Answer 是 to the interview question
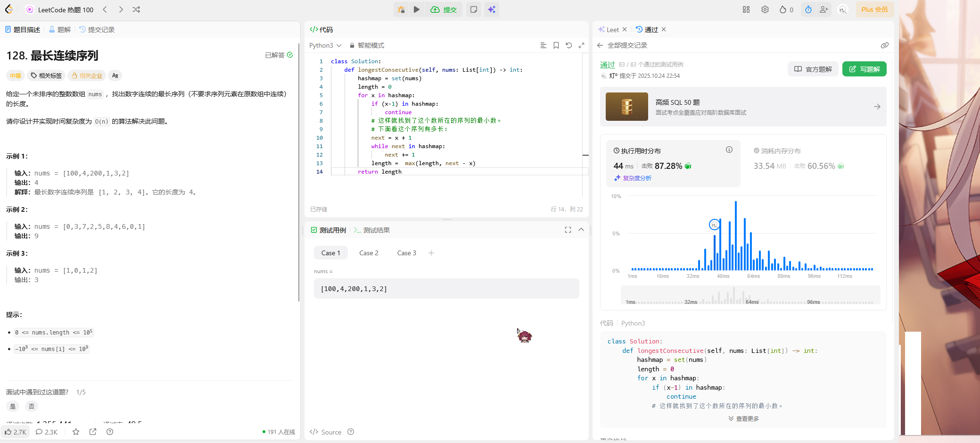 pos(13,406)
